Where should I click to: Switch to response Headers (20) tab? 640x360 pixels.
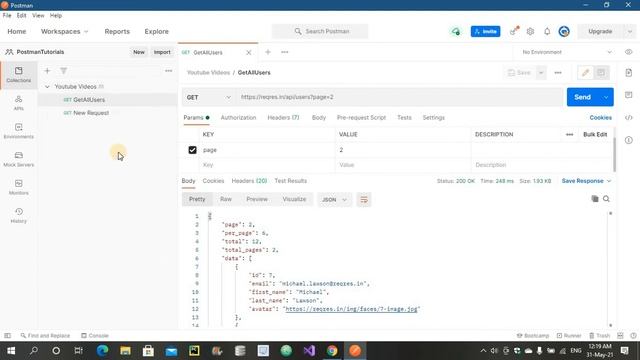[249, 181]
